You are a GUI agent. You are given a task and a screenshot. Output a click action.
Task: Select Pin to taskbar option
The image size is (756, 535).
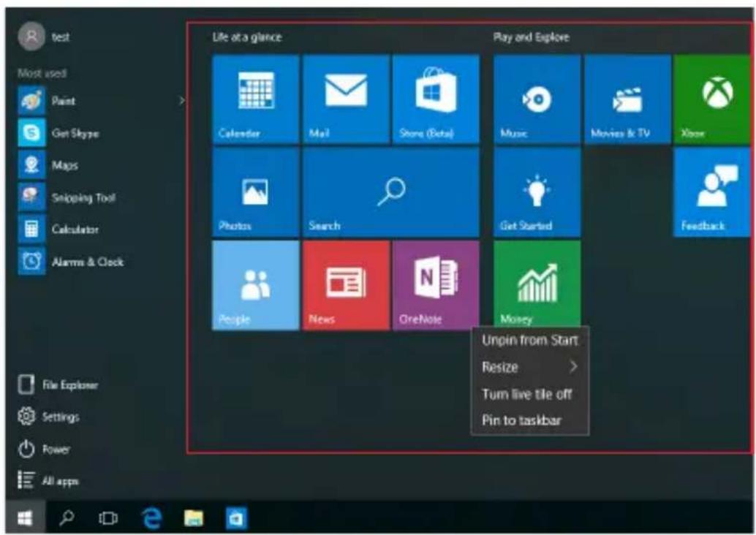529,420
